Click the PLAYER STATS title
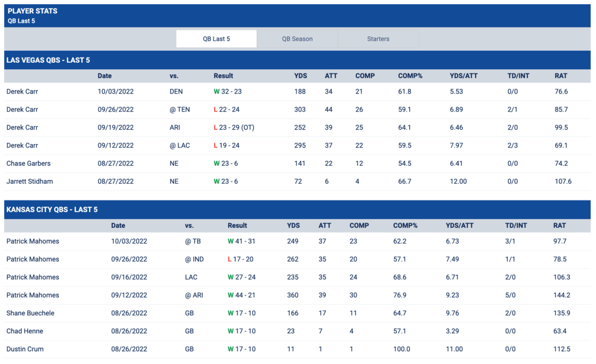596x364 pixels. click(33, 11)
